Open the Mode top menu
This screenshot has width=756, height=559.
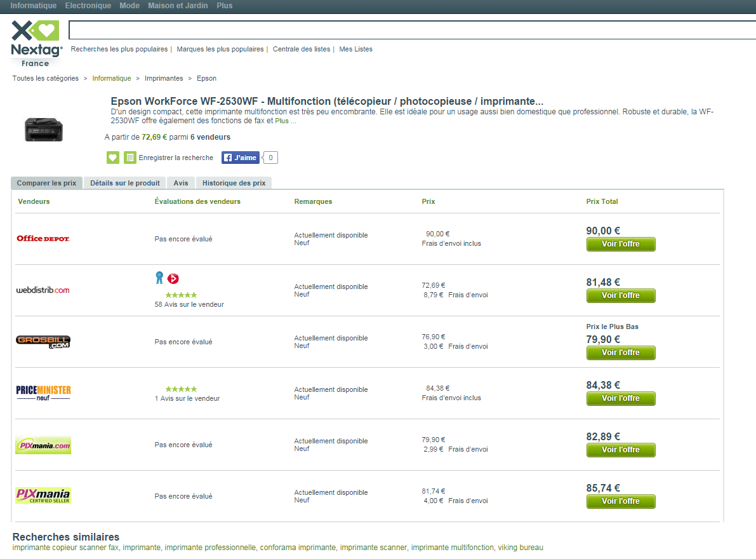[129, 6]
